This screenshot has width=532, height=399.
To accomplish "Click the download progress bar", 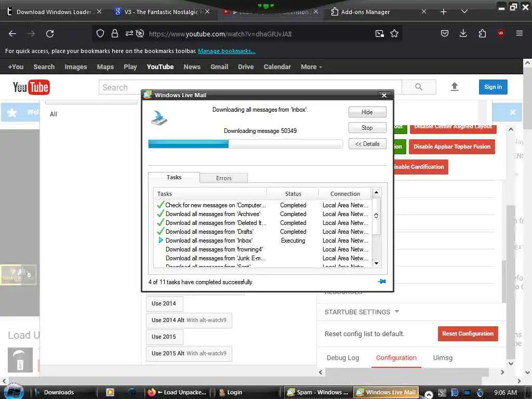I will tap(246, 144).
